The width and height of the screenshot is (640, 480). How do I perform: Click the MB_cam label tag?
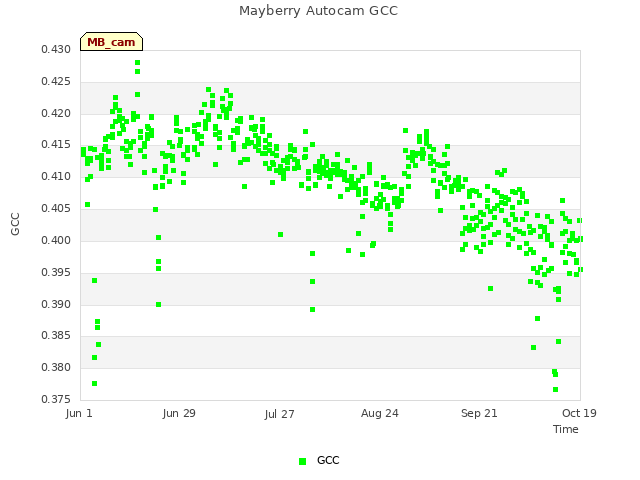click(x=111, y=42)
